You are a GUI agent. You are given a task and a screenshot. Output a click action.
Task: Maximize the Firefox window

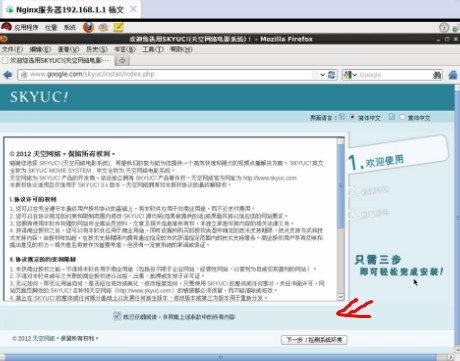pos(447,39)
